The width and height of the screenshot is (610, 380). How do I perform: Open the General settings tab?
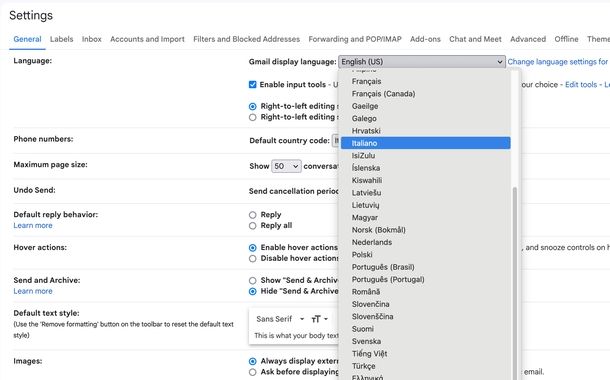coord(27,39)
